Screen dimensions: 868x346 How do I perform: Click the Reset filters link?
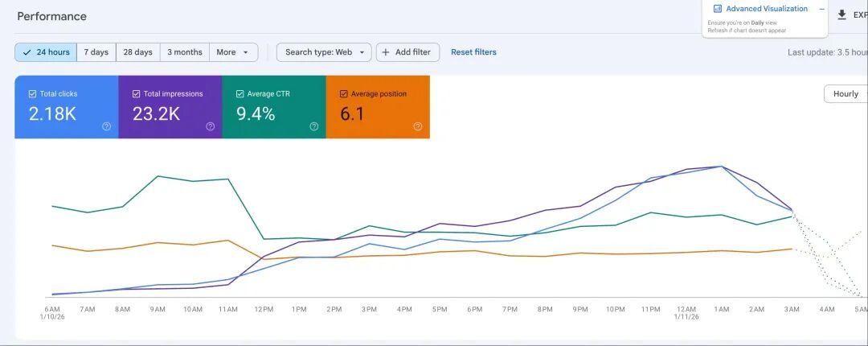(x=473, y=52)
